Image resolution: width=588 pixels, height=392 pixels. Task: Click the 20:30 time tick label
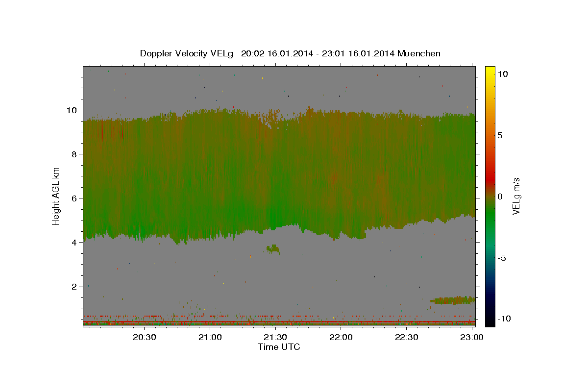click(x=145, y=338)
